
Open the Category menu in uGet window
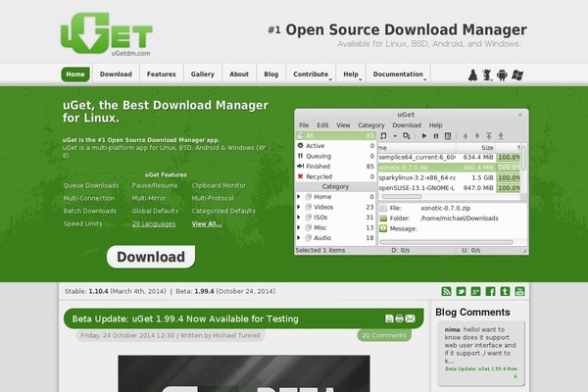coord(371,125)
